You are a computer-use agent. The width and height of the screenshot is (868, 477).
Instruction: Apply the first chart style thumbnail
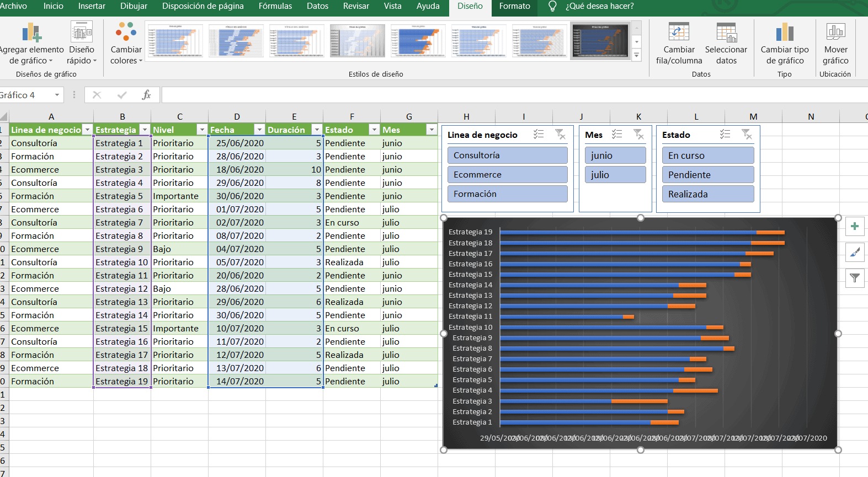tap(175, 41)
